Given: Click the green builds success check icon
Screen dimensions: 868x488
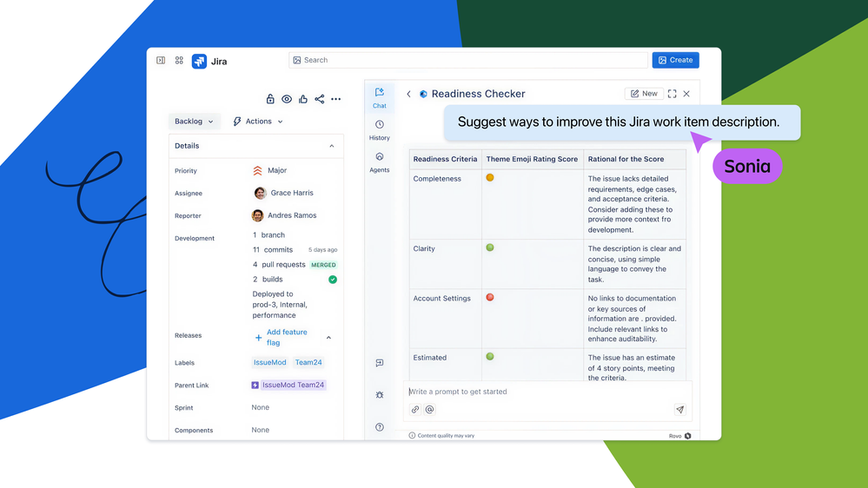Looking at the screenshot, I should tap(333, 280).
